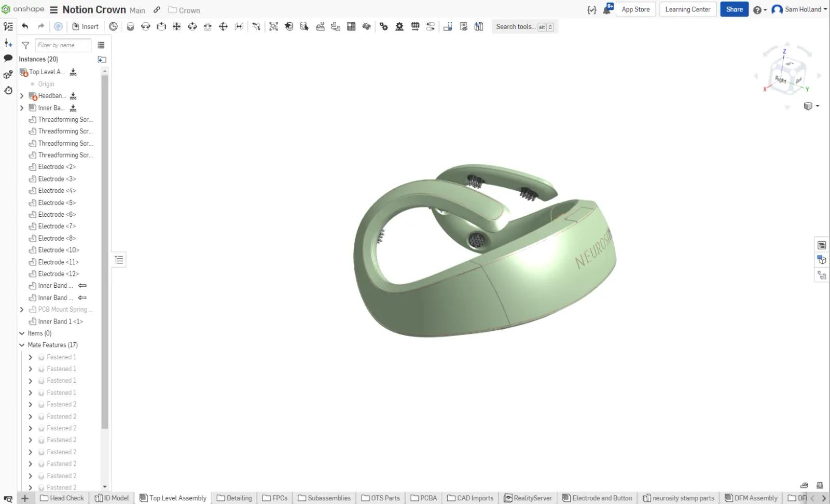The image size is (830, 504).
Task: Click the clock icon next to Insert
Action: pos(113,26)
